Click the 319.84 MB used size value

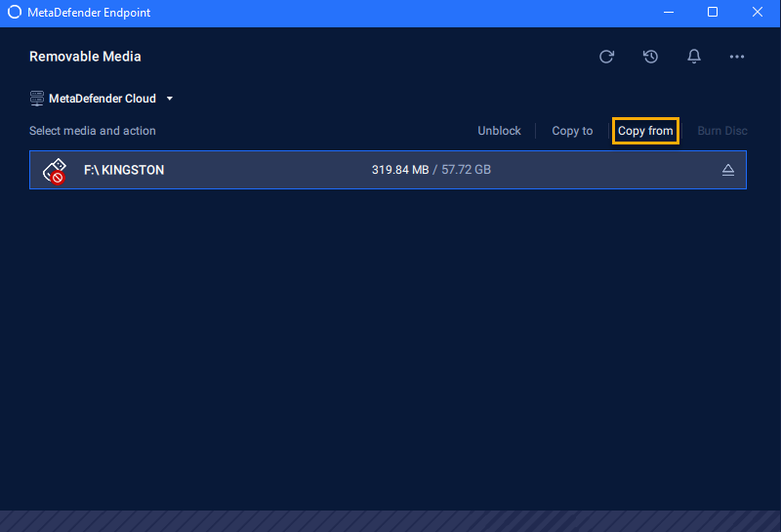pyautogui.click(x=400, y=170)
